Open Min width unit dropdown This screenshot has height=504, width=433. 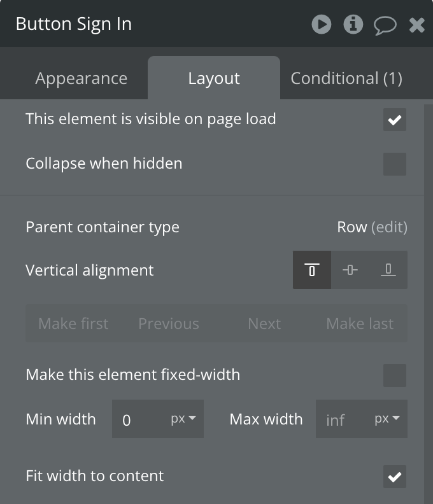click(183, 419)
